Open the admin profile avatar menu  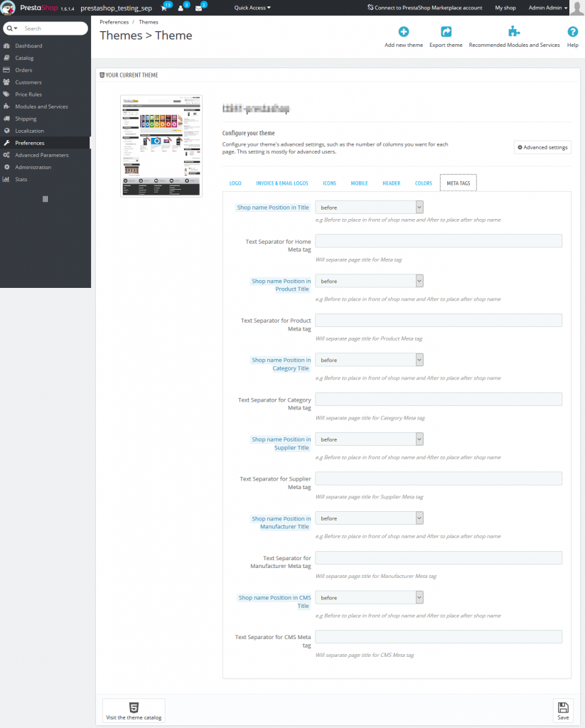point(575,8)
